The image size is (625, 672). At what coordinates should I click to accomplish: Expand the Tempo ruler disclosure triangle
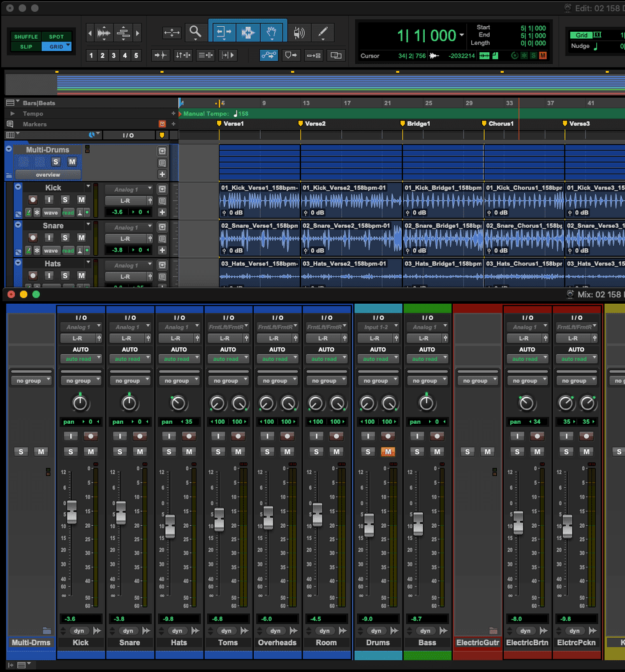click(12, 114)
